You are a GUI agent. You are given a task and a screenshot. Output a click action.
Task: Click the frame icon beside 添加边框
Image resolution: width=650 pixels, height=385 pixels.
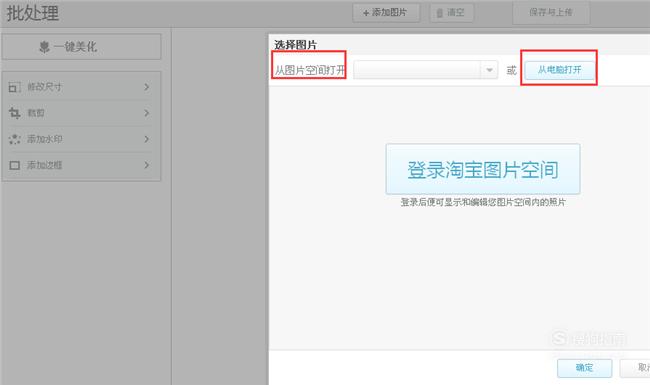click(15, 165)
